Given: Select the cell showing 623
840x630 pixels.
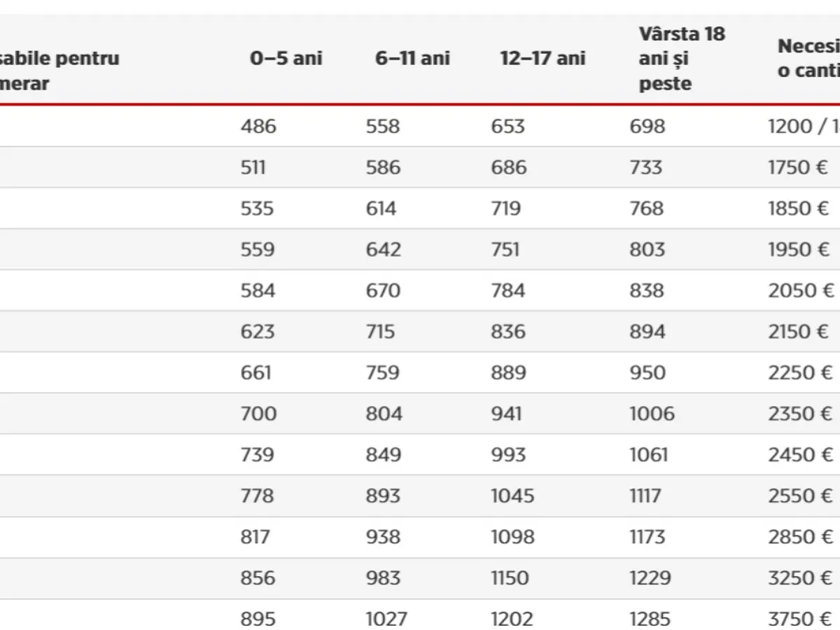Looking at the screenshot, I should (257, 331).
